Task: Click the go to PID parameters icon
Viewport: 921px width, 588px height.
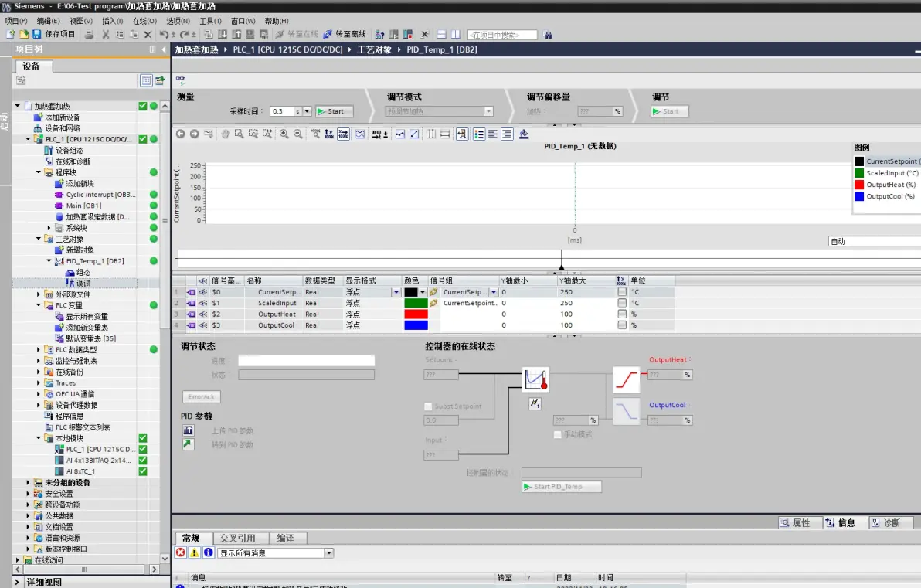Action: (x=188, y=444)
